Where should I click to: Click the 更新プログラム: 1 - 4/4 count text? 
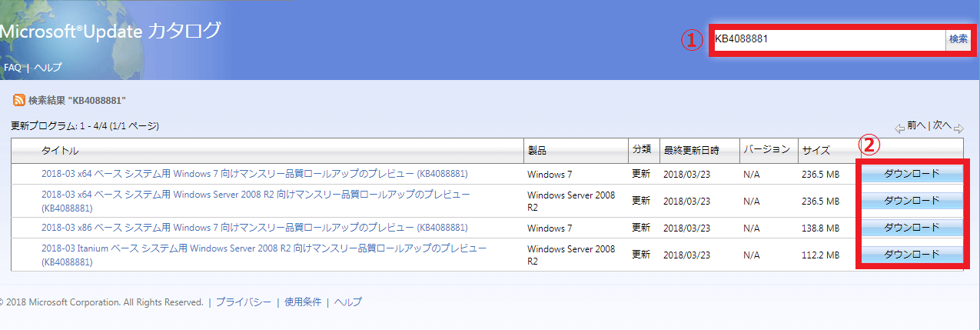coord(85,126)
